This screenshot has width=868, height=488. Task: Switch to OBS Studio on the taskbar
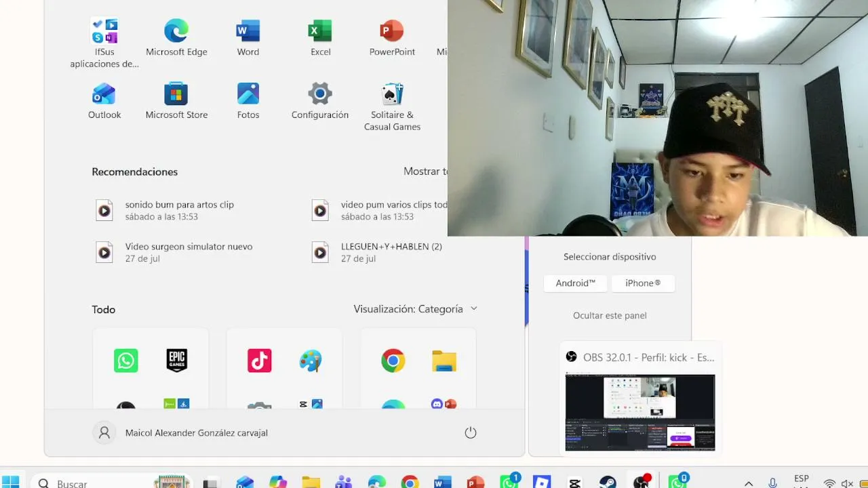[x=642, y=482]
